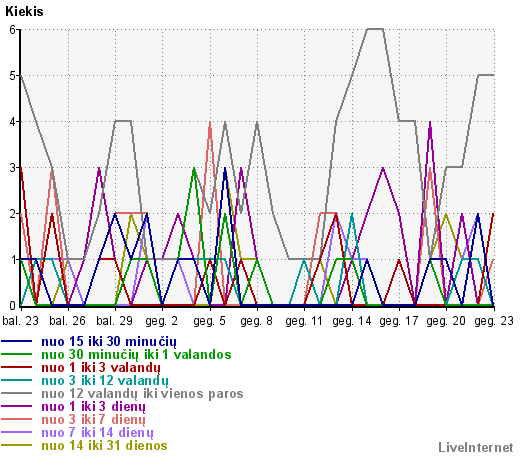Click the salmon pink legend line swatch

point(17,419)
